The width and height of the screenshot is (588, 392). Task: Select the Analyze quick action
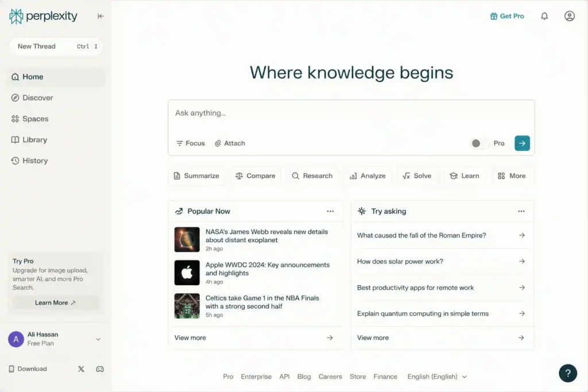(367, 176)
